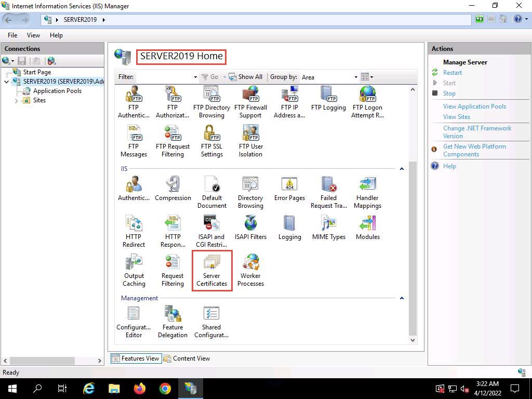Select Application Pools in Connections tree
Image resolution: width=532 pixels, height=399 pixels.
(x=57, y=91)
